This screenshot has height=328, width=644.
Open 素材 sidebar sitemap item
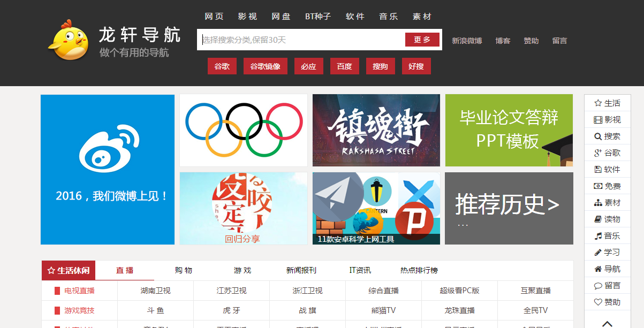(607, 203)
